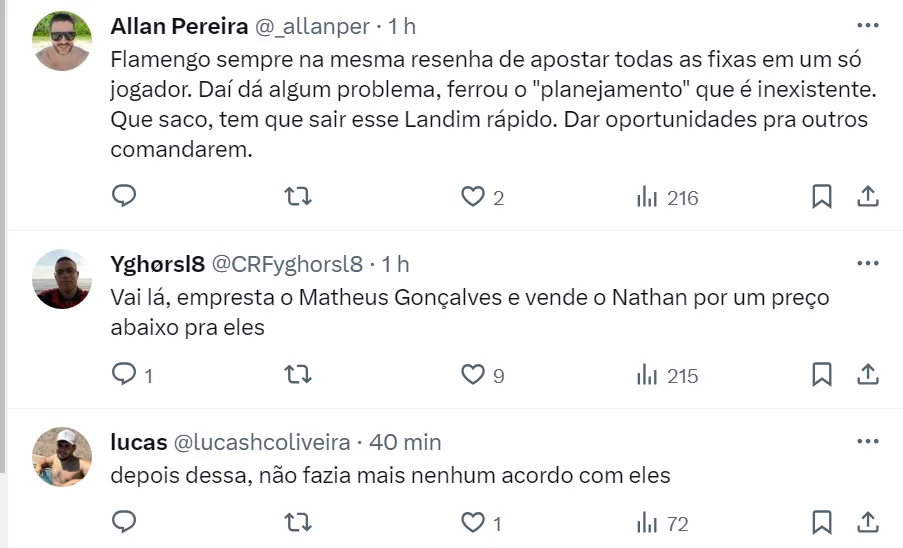Bookmark the tweet by lucas
This screenshot has height=548, width=903.
821,522
